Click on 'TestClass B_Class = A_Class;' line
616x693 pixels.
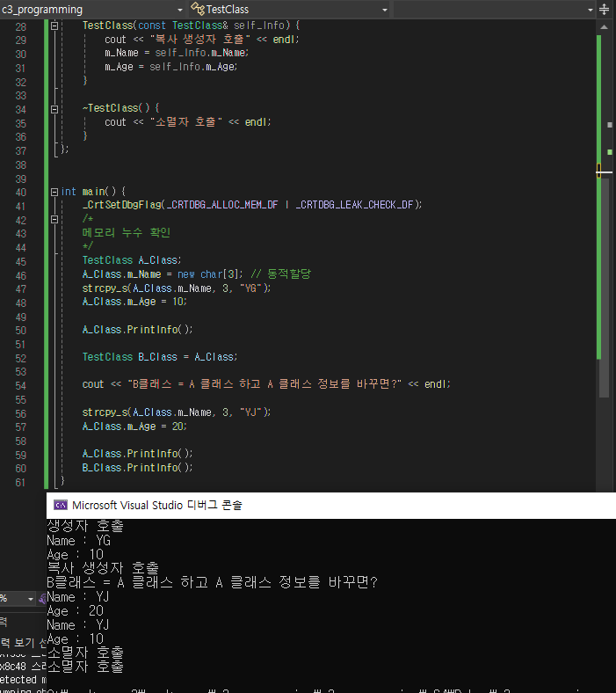[x=160, y=357]
